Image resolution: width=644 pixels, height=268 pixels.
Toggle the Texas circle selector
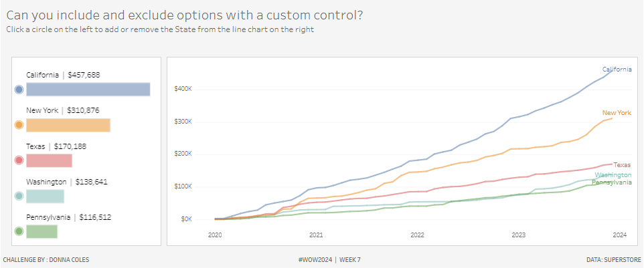[19, 160]
